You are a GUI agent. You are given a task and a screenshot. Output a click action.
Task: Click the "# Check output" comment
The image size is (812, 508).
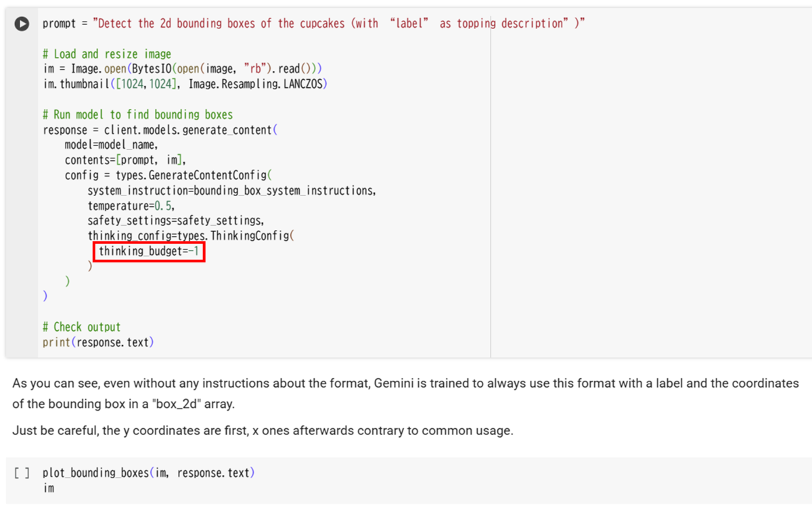(82, 327)
